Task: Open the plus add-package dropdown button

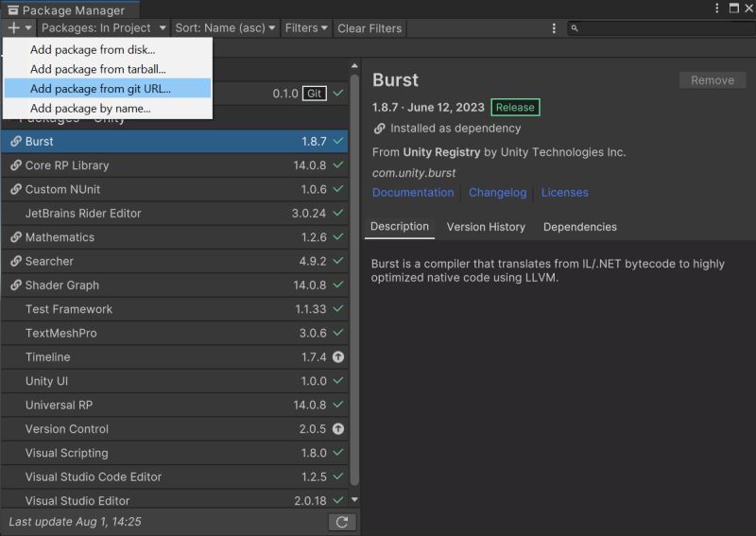Action: click(19, 28)
